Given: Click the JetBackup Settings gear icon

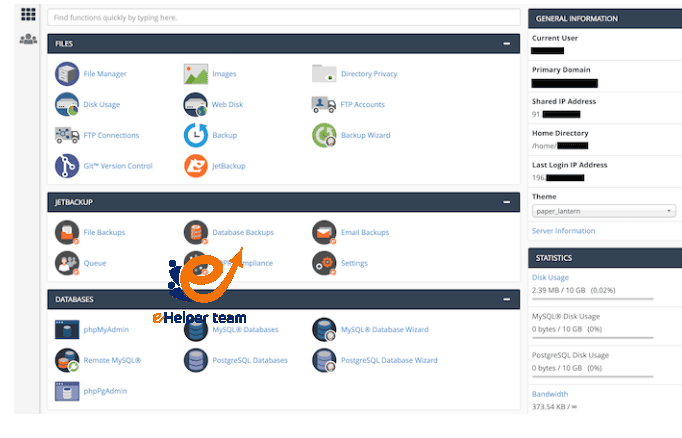Looking at the screenshot, I should (324, 263).
